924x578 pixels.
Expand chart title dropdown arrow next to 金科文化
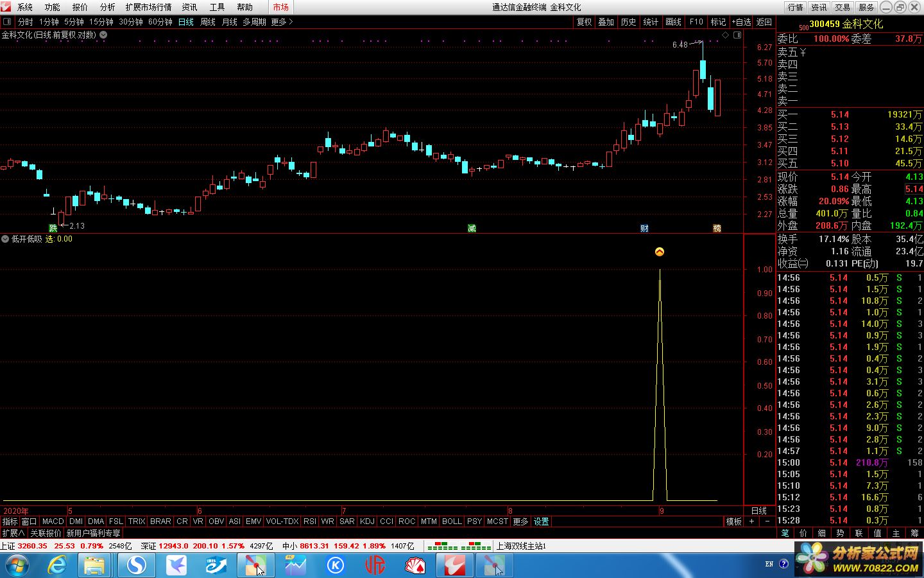(103, 35)
